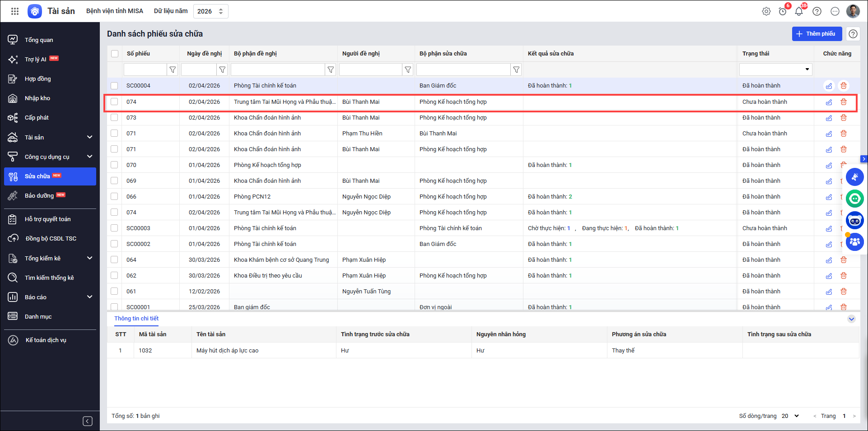Click the Bộ phận đề nghị filter field
Screen dimensions: 868x431
tap(277, 70)
